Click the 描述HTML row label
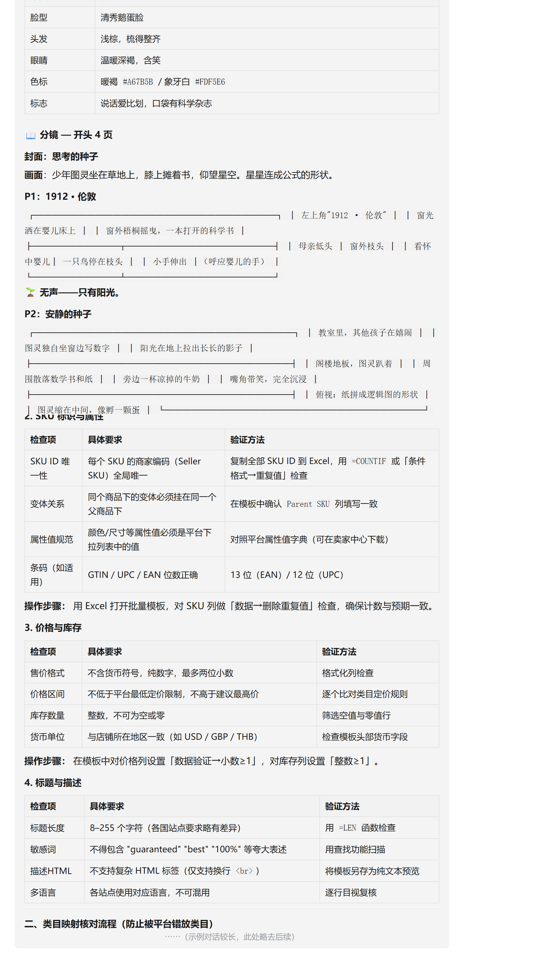The height and width of the screenshot is (980, 540). click(54, 871)
